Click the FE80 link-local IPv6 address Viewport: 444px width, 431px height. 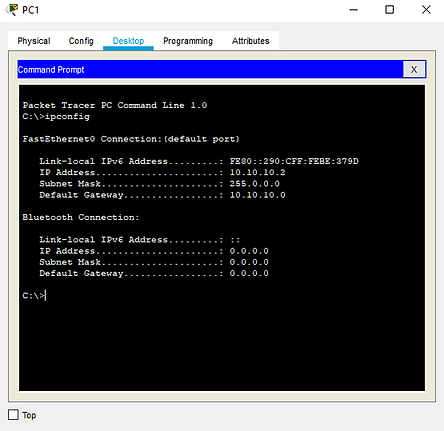294,161
